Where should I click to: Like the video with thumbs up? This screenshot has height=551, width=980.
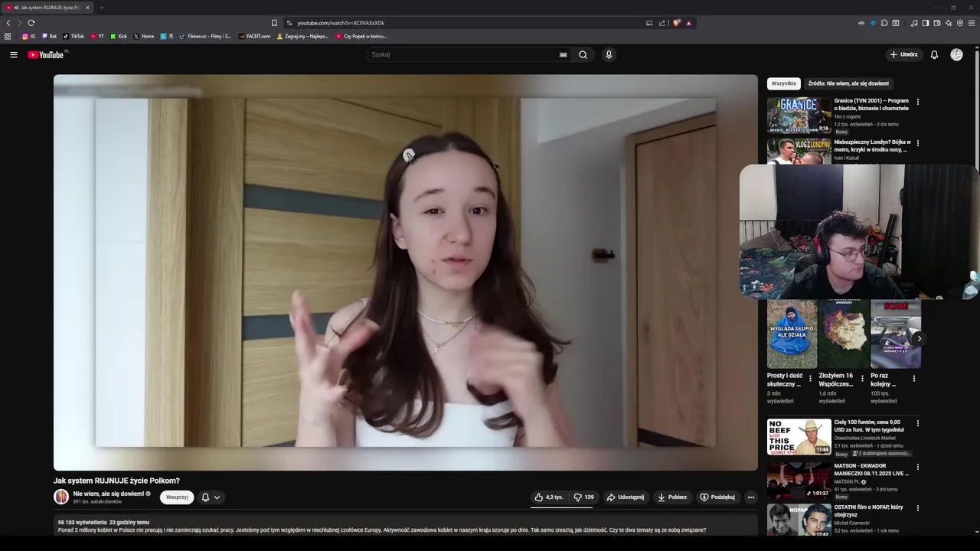click(548, 497)
